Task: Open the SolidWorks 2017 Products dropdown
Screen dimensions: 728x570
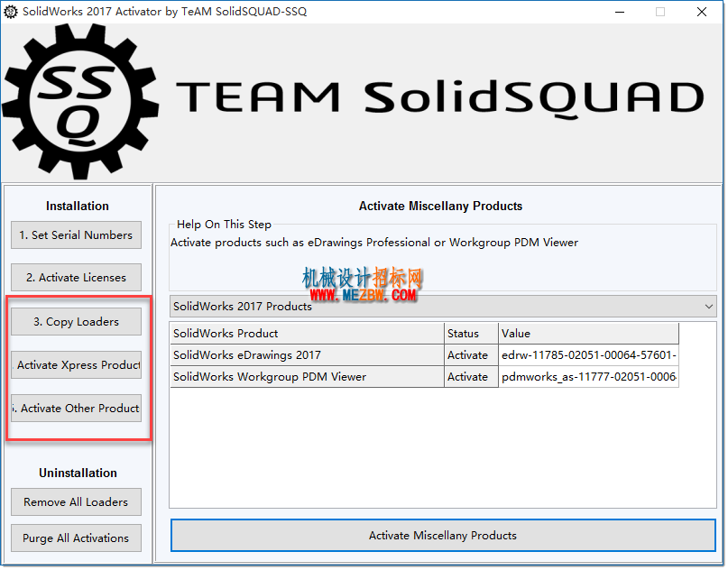Action: pyautogui.click(x=443, y=307)
